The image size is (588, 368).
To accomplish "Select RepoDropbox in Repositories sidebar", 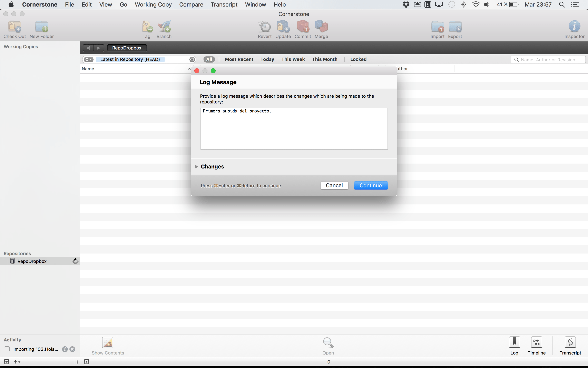I will click(40, 261).
